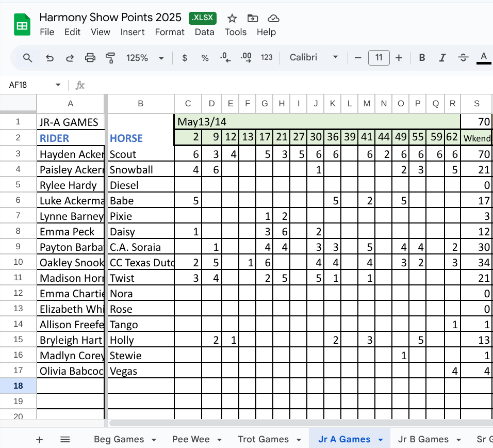Open the search magnifier in toolbar
The width and height of the screenshot is (493, 448).
pyautogui.click(x=28, y=58)
